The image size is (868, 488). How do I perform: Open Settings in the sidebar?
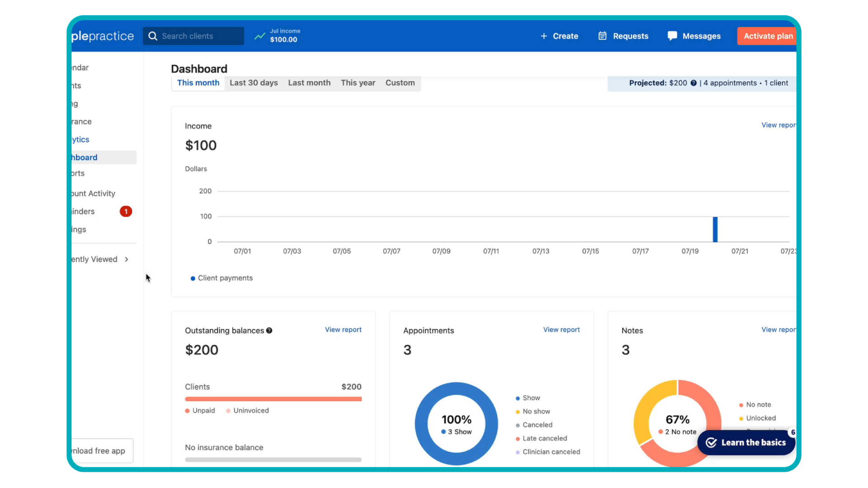[79, 230]
